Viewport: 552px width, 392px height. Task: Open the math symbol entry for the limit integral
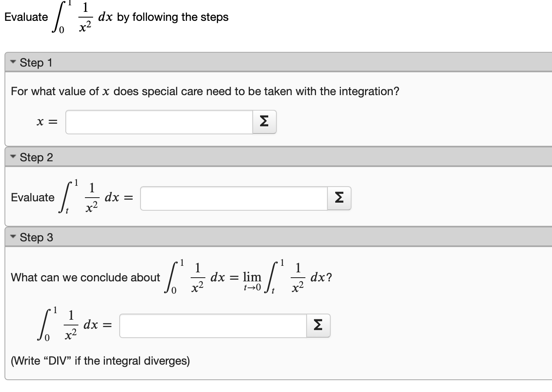click(x=318, y=325)
